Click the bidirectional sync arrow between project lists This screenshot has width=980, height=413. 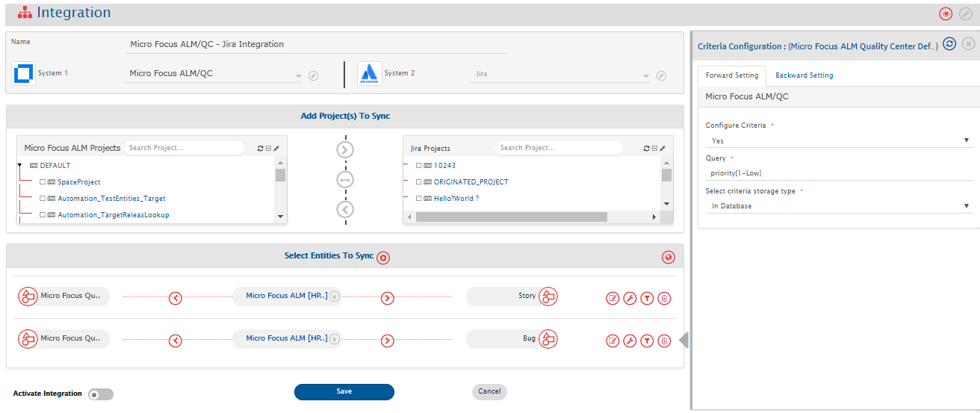coord(344,180)
